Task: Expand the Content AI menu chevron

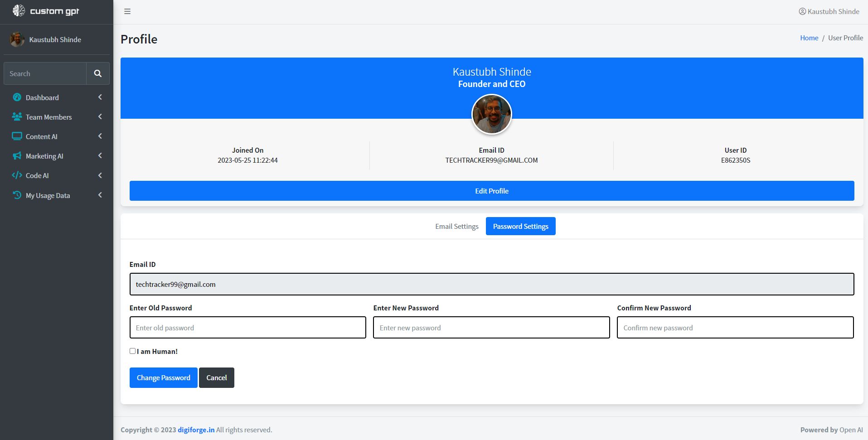Action: 100,136
